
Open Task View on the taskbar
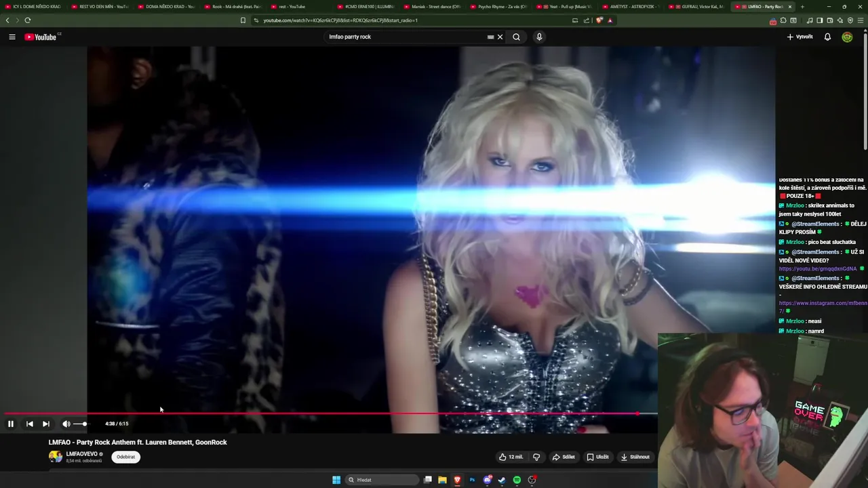[427, 480]
